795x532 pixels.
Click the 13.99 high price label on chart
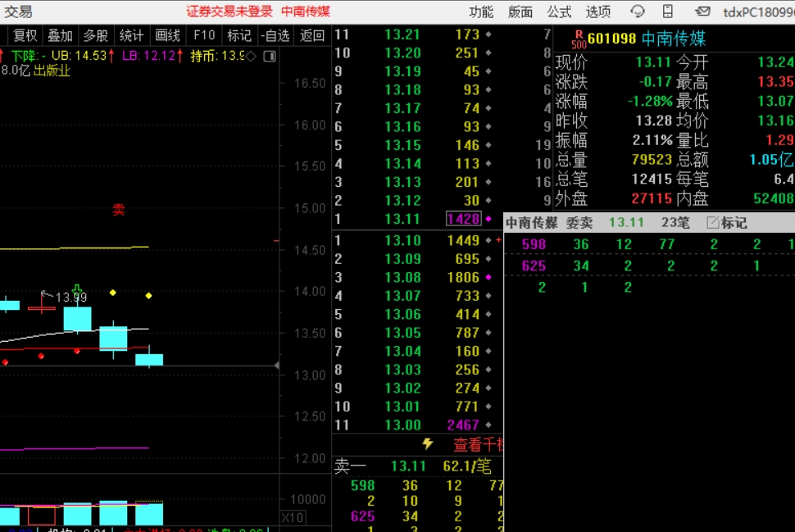[71, 298]
